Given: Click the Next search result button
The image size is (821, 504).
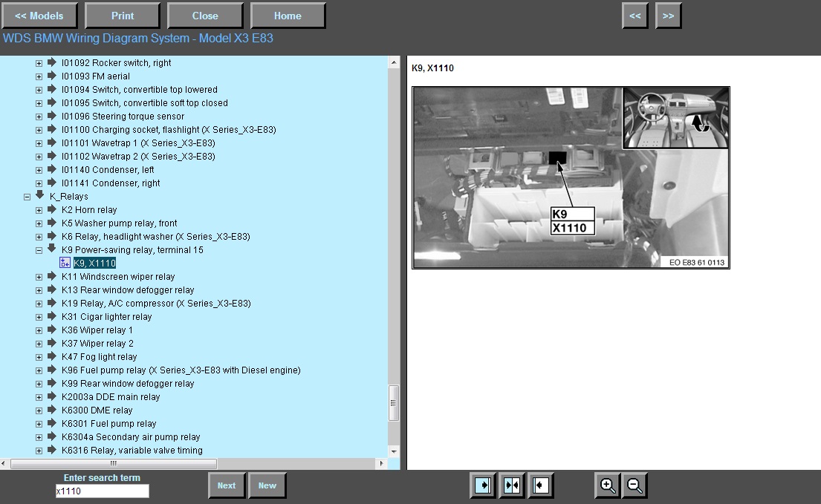Looking at the screenshot, I should tap(227, 485).
